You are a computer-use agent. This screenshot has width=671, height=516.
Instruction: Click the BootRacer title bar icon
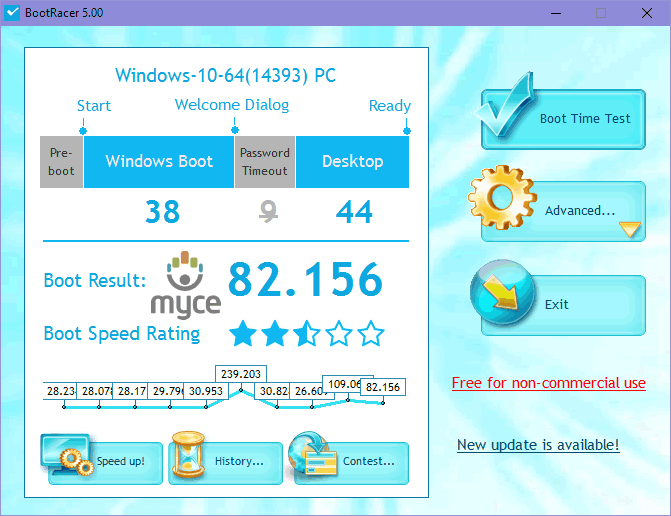click(12, 13)
